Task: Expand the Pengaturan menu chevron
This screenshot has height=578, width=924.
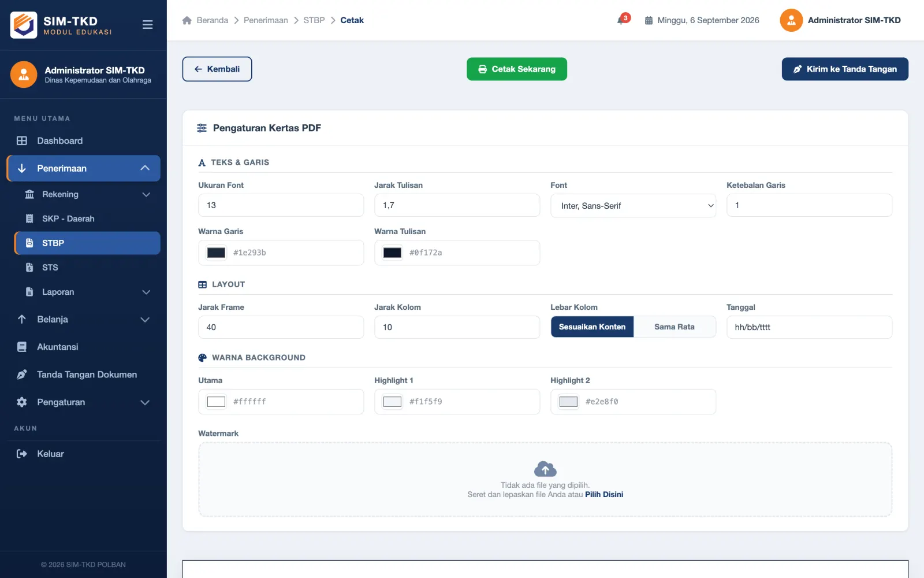Action: (145, 403)
